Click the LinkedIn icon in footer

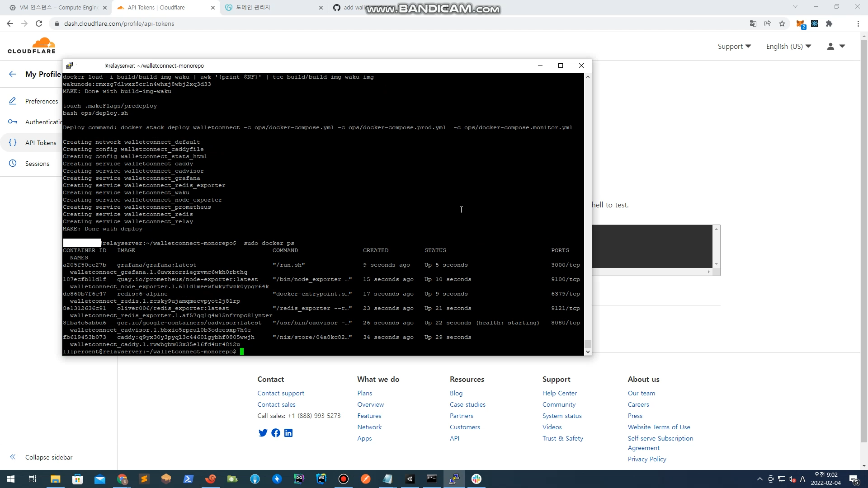click(288, 433)
